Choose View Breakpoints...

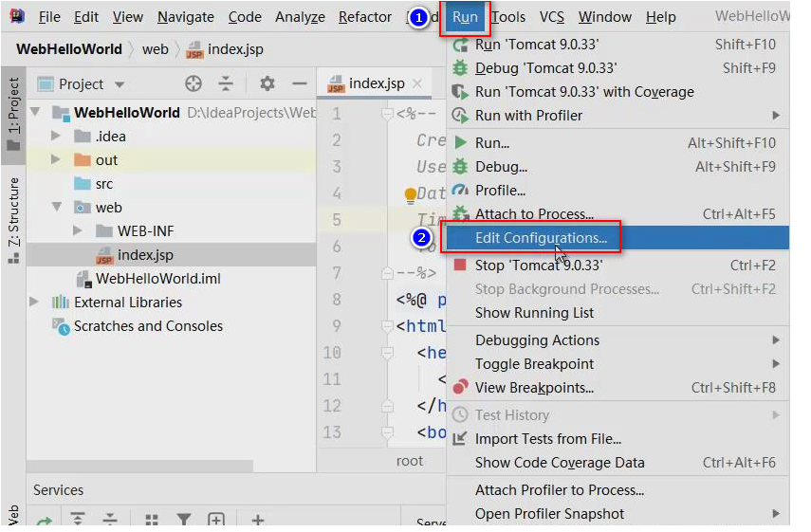617,388
